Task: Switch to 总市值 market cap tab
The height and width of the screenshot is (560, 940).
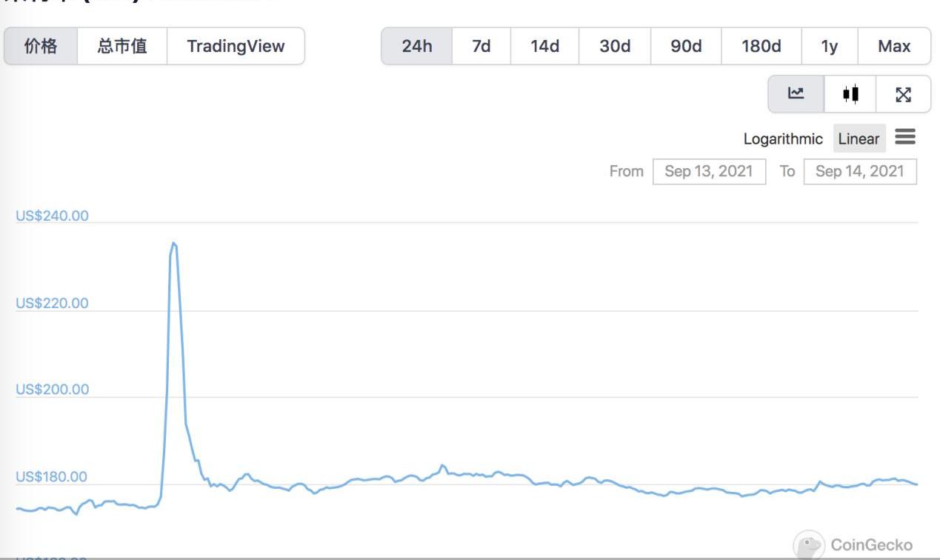Action: (x=122, y=46)
